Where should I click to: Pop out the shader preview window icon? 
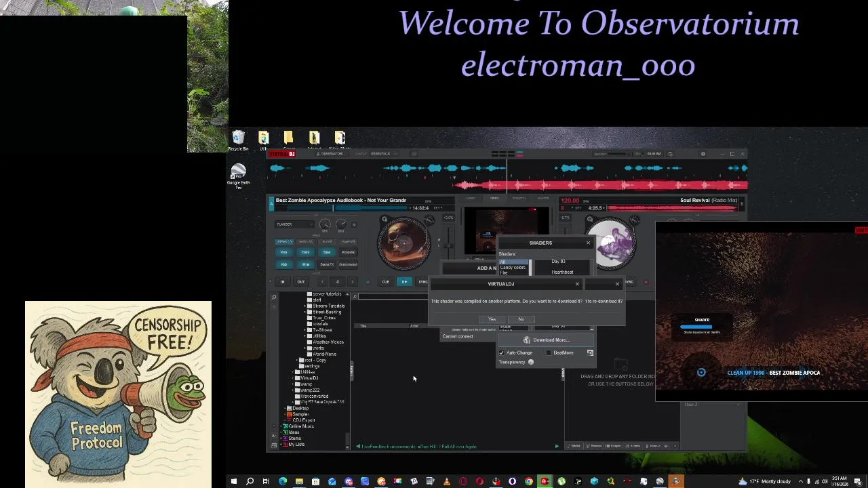[590, 352]
